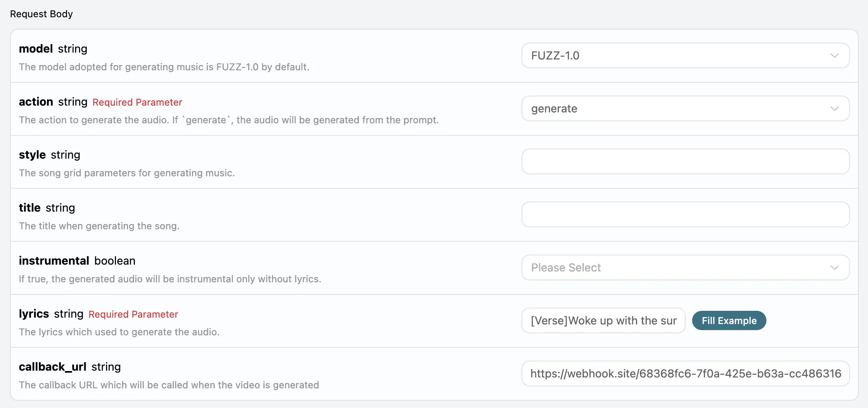The image size is (868, 408).
Task: Click the callback_url parameter label
Action: [53, 367]
